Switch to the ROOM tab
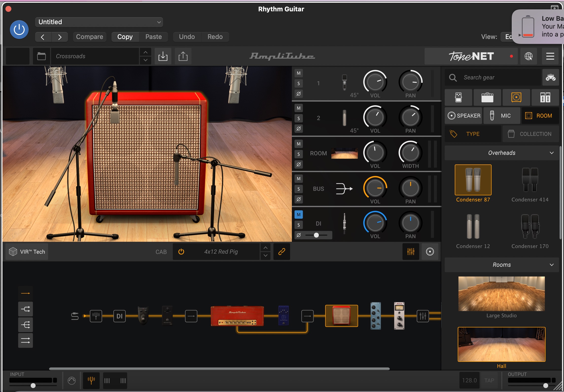This screenshot has height=392, width=564. (540, 116)
